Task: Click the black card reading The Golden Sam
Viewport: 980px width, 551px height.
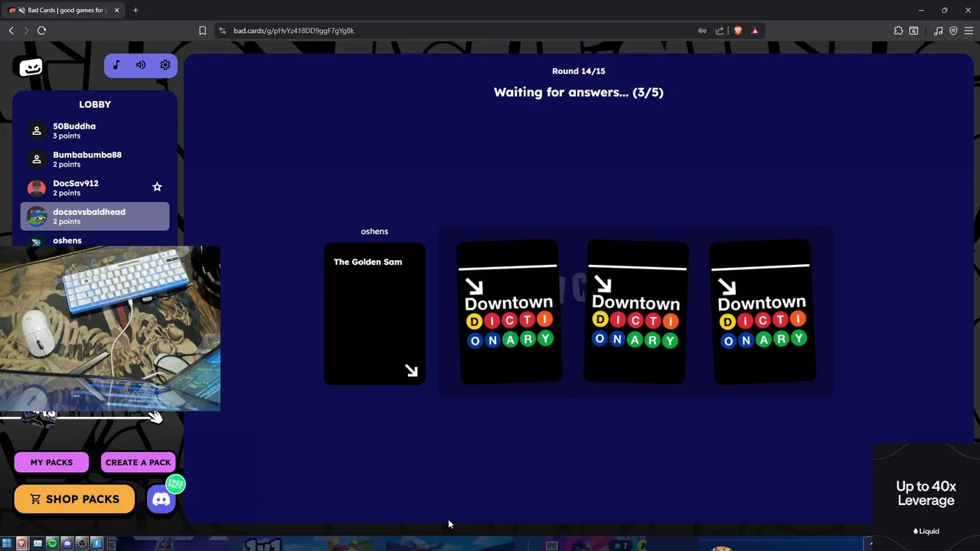Action: tap(374, 314)
